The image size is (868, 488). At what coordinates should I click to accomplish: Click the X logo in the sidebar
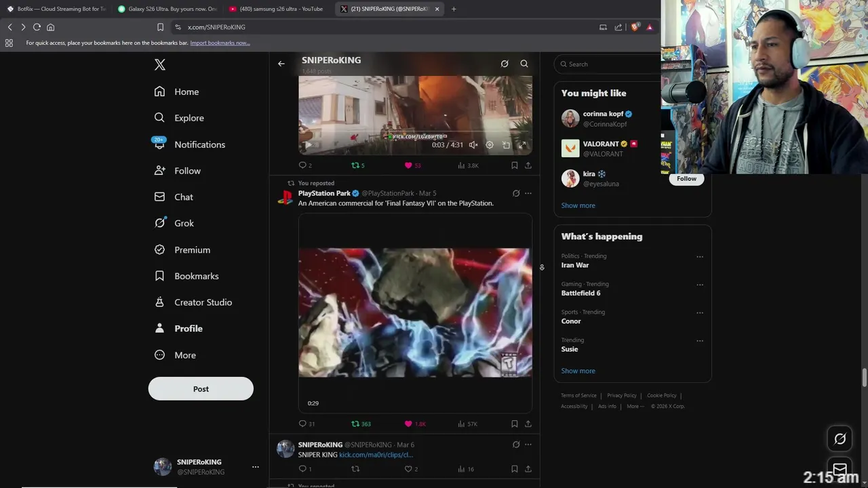tap(159, 65)
